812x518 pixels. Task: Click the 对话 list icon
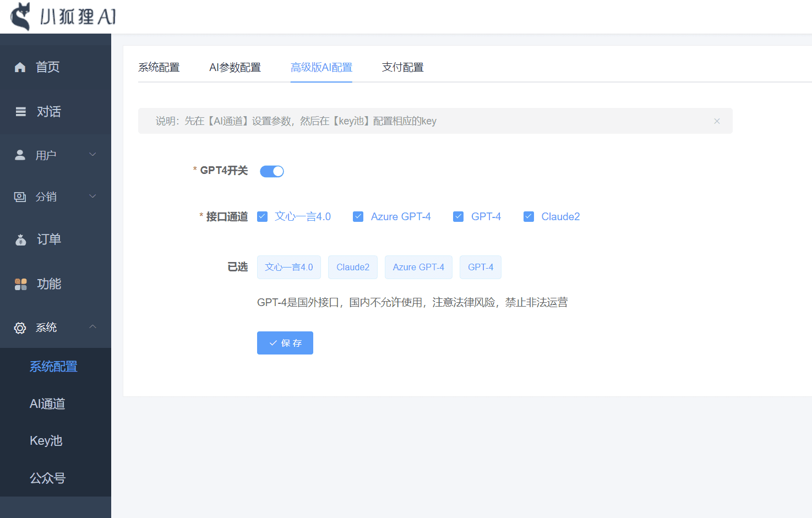pyautogui.click(x=21, y=112)
